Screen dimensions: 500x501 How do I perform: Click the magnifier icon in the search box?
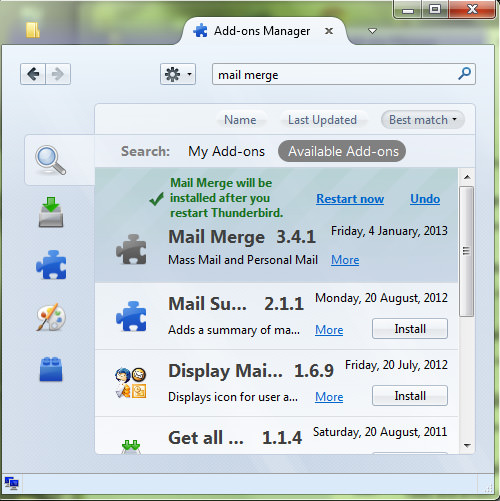click(x=464, y=74)
